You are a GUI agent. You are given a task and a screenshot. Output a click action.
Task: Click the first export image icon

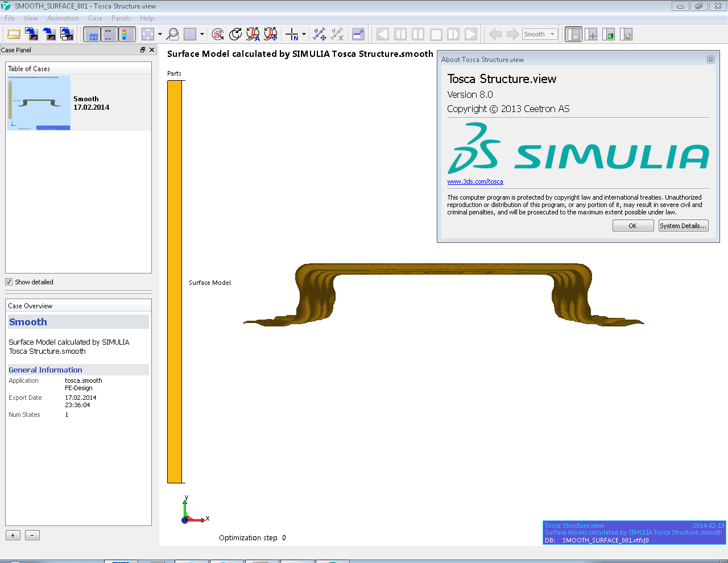[32, 34]
